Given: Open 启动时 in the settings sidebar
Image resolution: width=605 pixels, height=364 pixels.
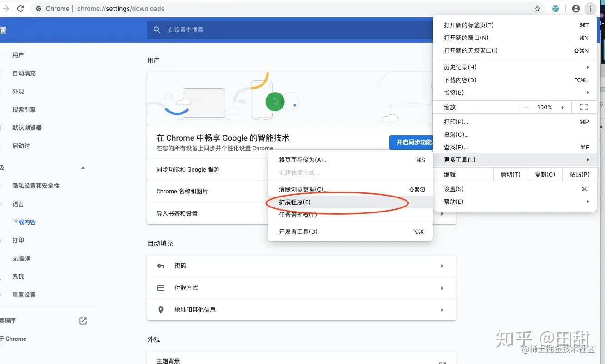Looking at the screenshot, I should (21, 146).
